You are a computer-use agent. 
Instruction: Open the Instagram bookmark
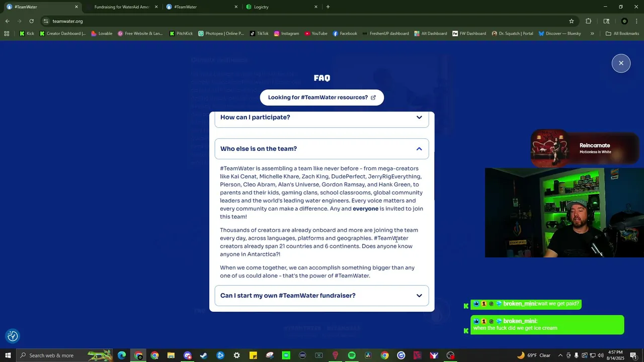(x=286, y=34)
